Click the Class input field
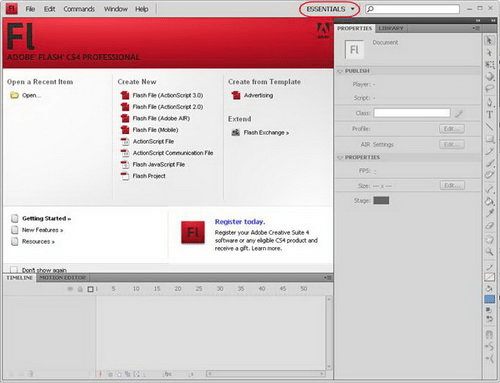 412,113
